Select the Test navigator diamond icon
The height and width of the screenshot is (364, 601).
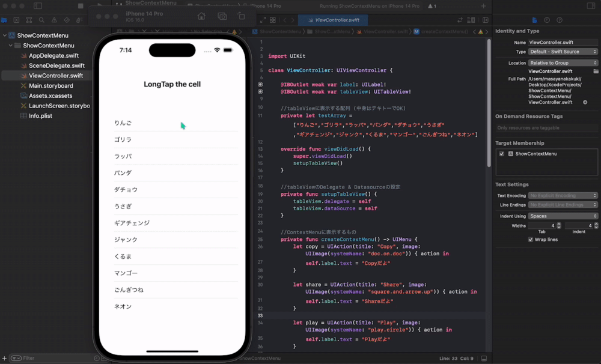67,20
